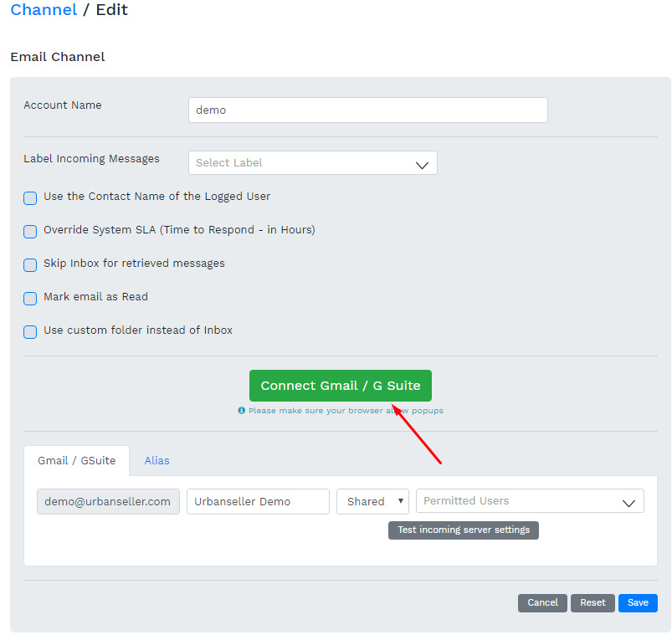Click the Cancel button
The width and height of the screenshot is (672, 635).
point(542,602)
